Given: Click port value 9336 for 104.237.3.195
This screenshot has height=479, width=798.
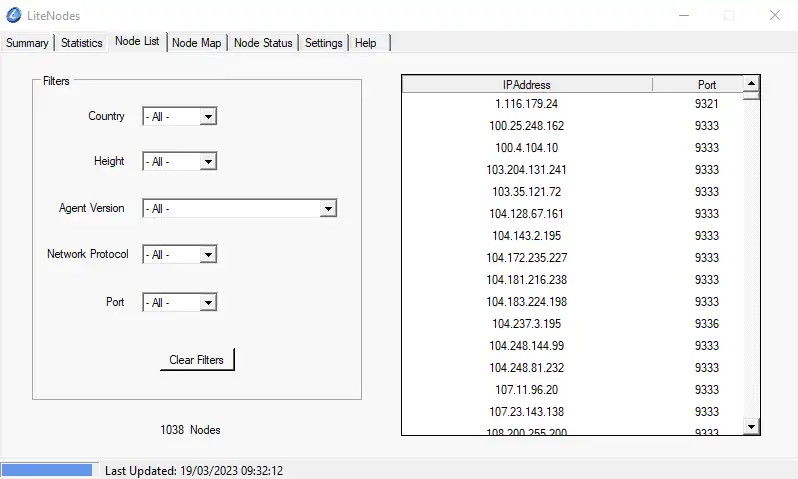Looking at the screenshot, I should (x=706, y=324).
